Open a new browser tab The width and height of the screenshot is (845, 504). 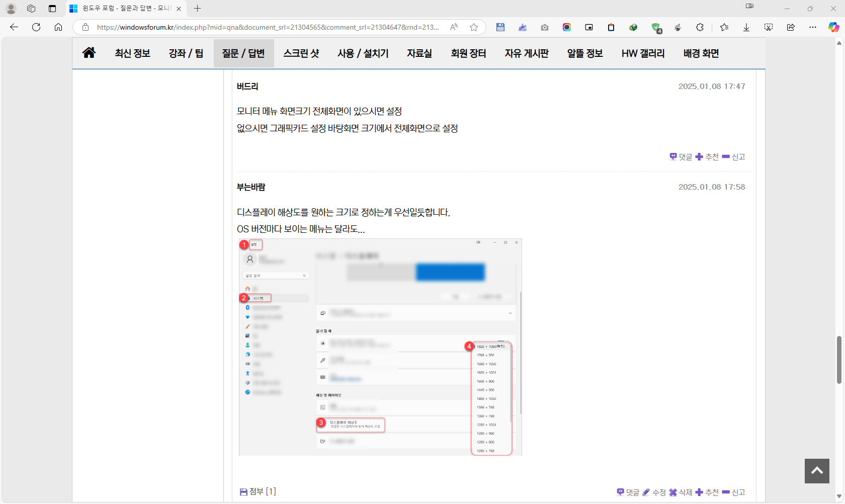[x=198, y=9]
